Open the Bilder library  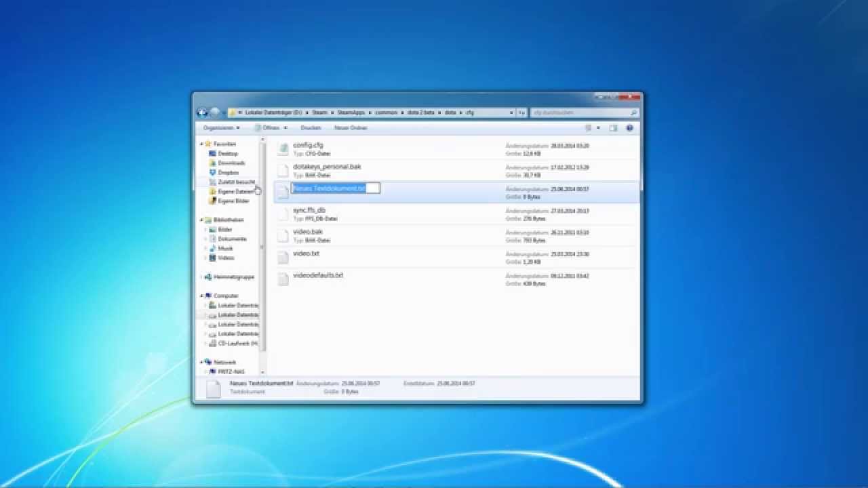pos(224,230)
